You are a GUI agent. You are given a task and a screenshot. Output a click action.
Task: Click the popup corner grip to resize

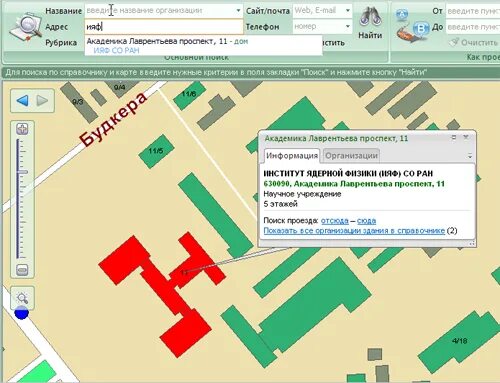tap(472, 244)
